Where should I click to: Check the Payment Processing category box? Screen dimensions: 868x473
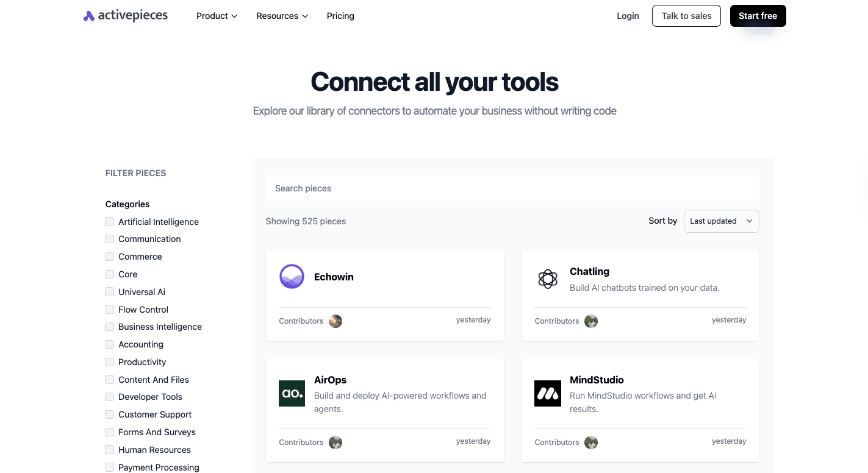click(x=109, y=467)
